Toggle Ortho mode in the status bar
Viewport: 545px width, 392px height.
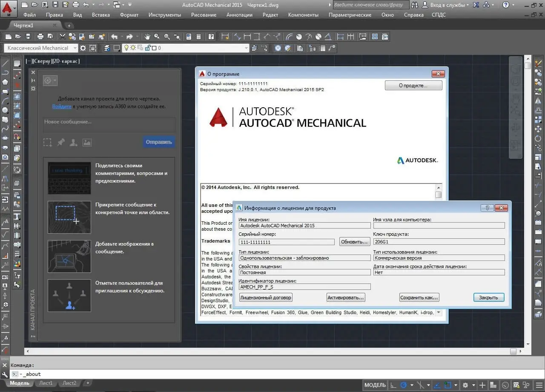[393, 385]
